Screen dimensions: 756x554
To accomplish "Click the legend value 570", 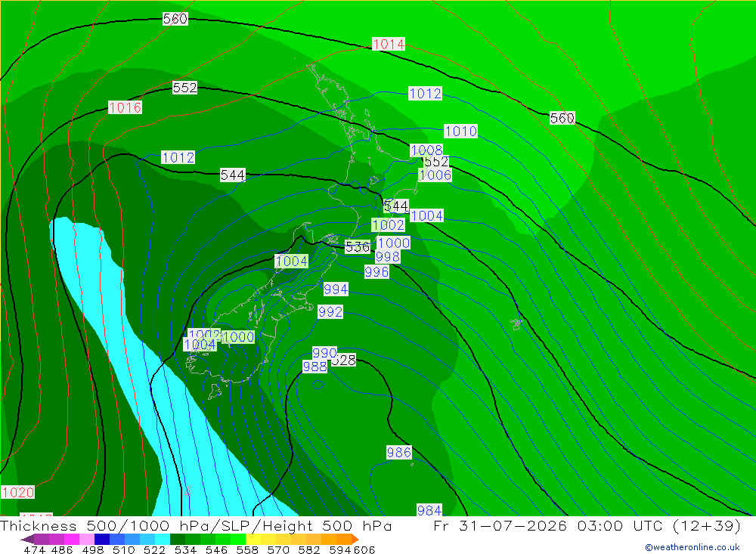I will (x=277, y=550).
